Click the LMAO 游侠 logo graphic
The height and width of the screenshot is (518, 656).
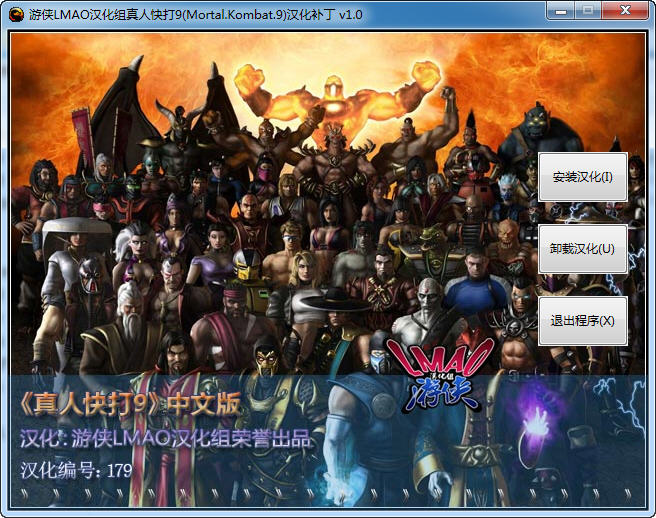pos(441,374)
